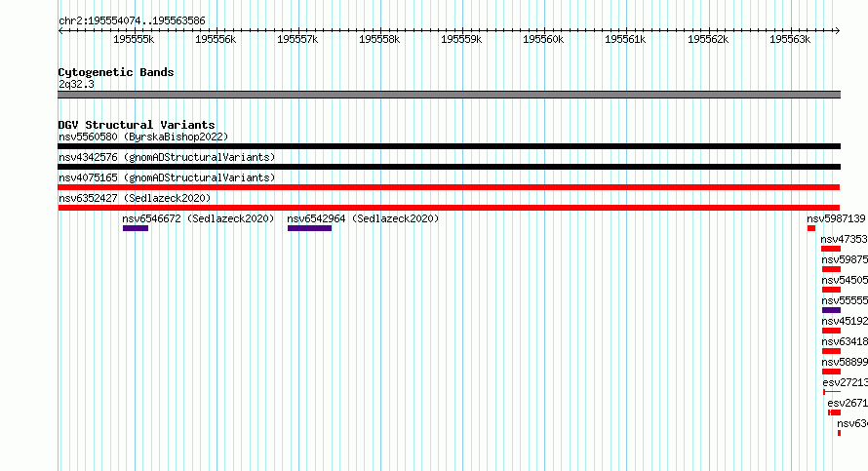Click the red feature below label nsv59875

[x=832, y=269]
